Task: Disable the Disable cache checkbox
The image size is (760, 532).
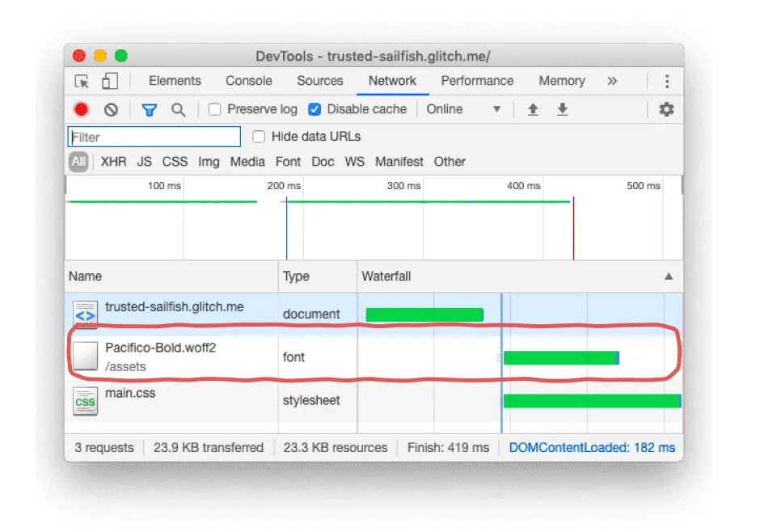Action: [x=315, y=109]
